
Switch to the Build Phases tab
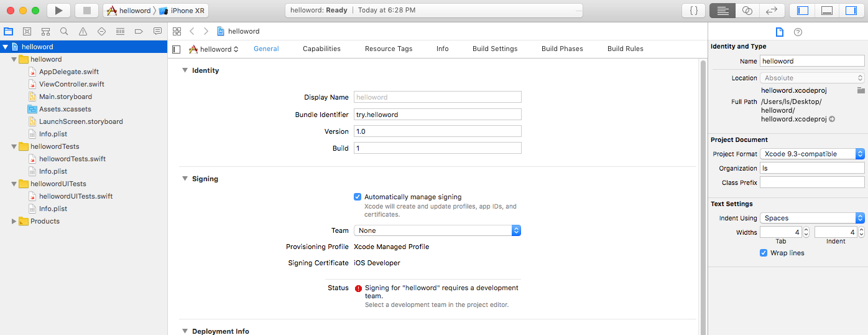[x=562, y=49]
